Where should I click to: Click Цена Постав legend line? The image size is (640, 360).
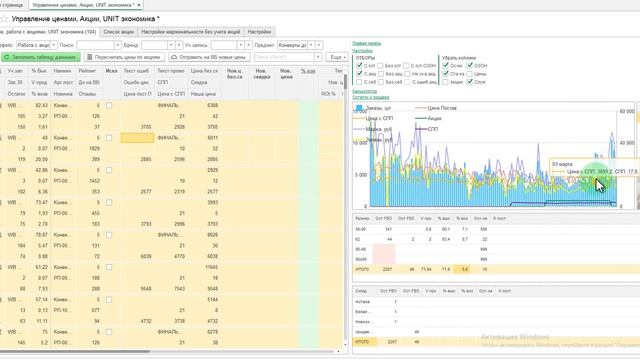(x=421, y=108)
